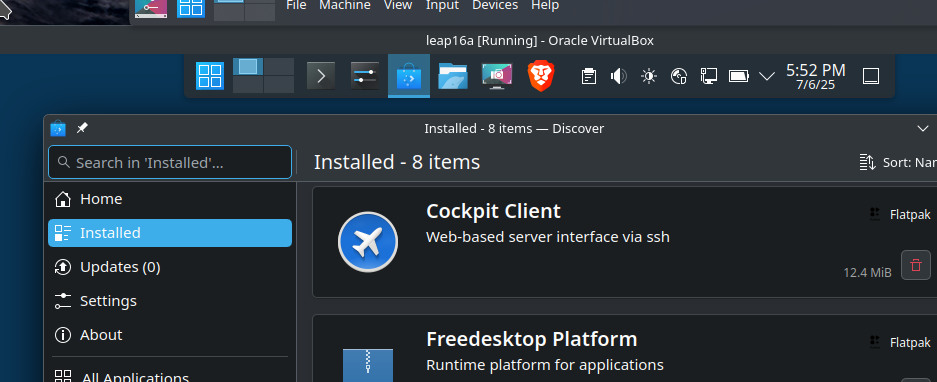The width and height of the screenshot is (937, 382).
Task: Open the VirtualBox Help menu
Action: [x=545, y=5]
